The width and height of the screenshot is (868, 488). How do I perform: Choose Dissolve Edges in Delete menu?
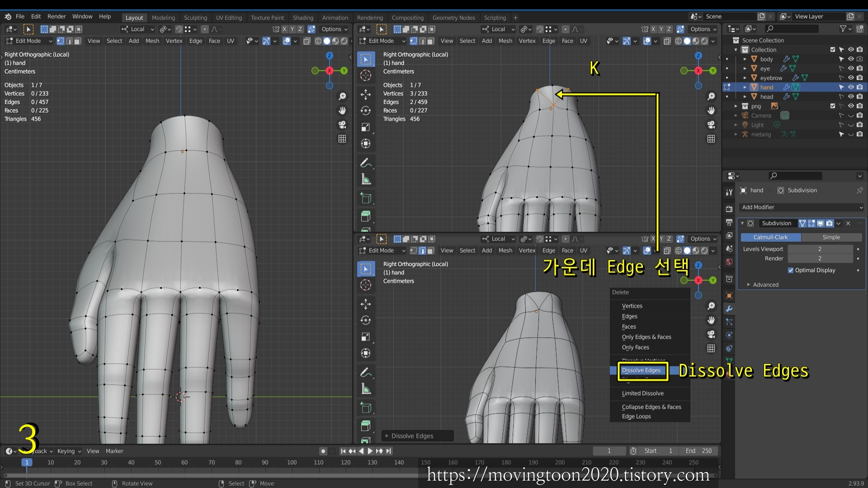[x=641, y=371]
